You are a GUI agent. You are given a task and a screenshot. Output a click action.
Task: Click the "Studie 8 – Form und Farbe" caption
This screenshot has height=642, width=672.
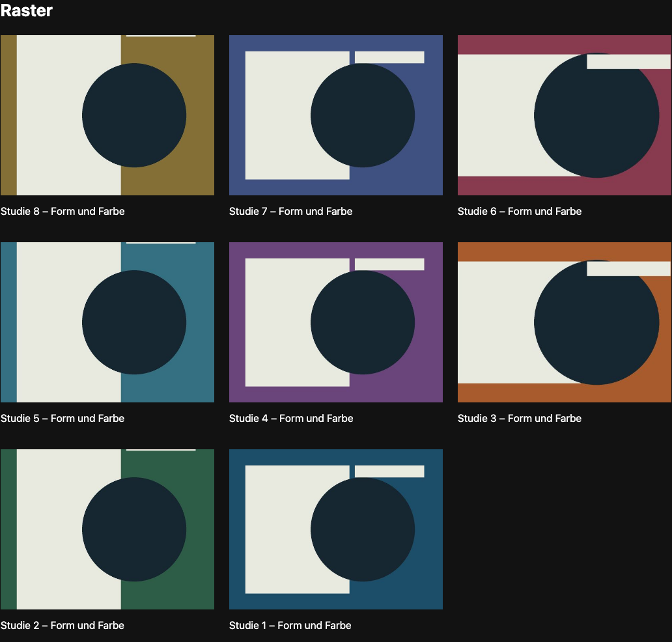tap(63, 211)
